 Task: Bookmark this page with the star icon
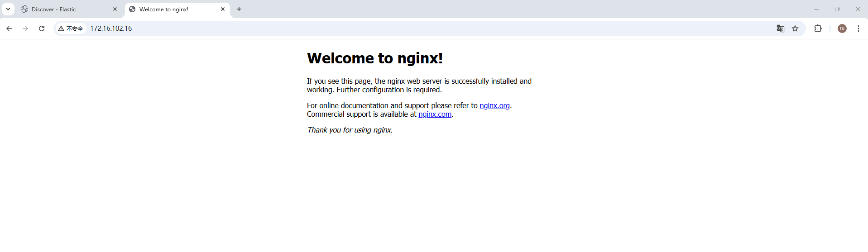795,29
